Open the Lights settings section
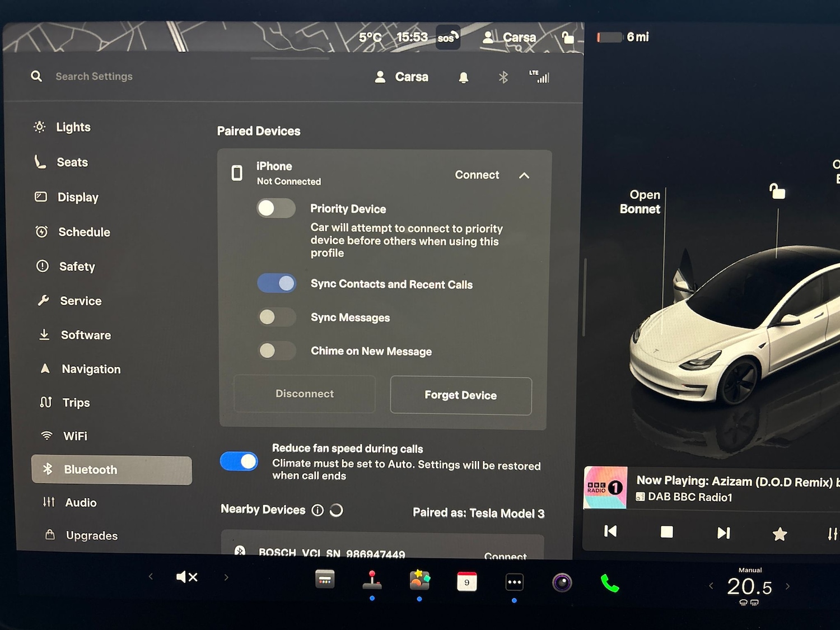 coord(73,127)
